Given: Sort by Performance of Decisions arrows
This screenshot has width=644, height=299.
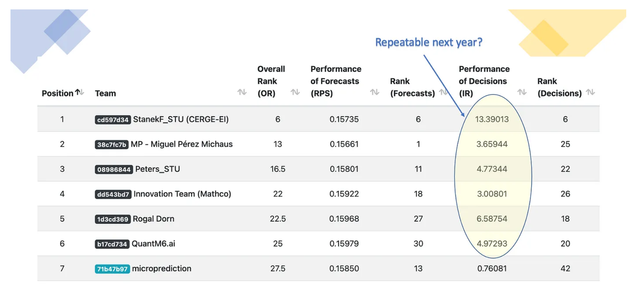Looking at the screenshot, I should click(x=522, y=92).
